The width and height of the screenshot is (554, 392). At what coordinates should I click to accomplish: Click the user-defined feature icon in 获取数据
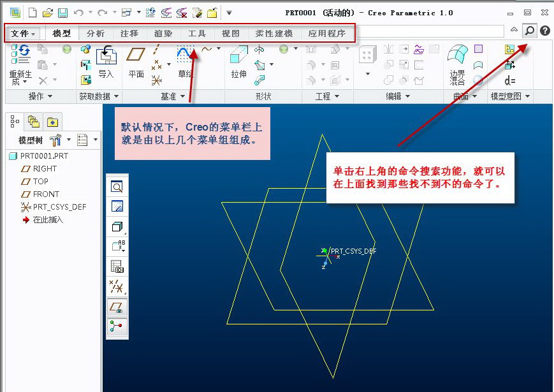pos(85,49)
